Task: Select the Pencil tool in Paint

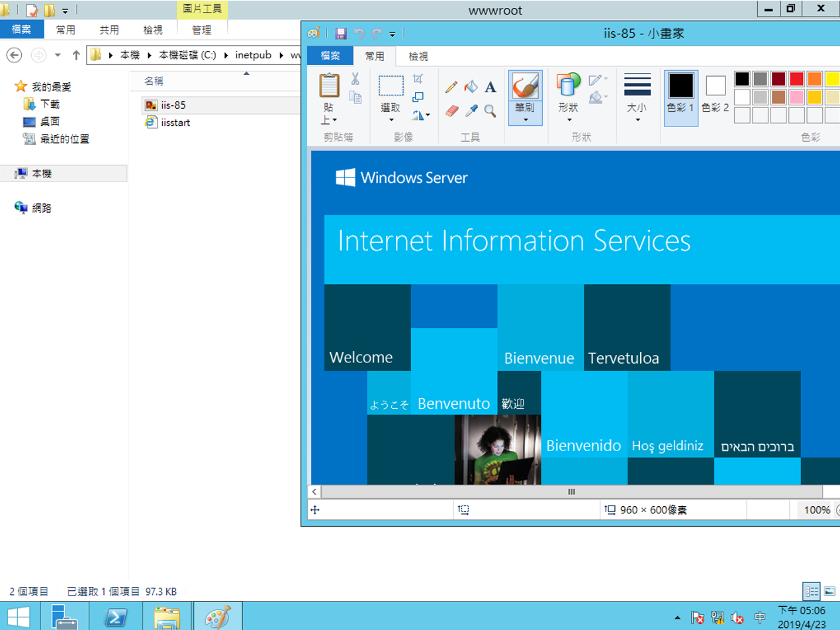Action: [x=451, y=87]
